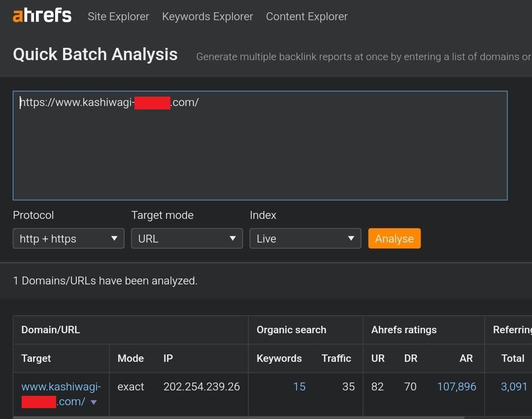Image resolution: width=532 pixels, height=419 pixels.
Task: Open the Ahrefs Rank value 107,896
Action: tap(457, 387)
